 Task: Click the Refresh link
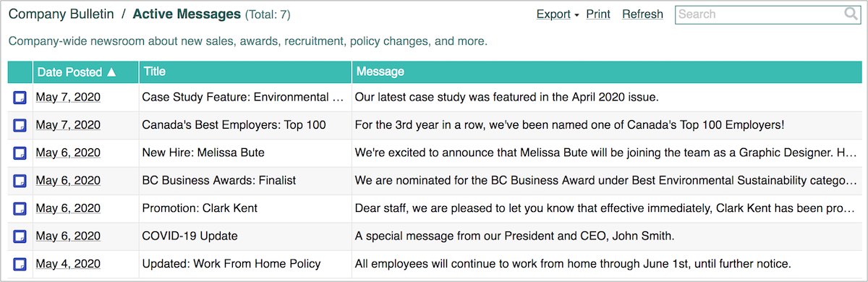[x=642, y=14]
